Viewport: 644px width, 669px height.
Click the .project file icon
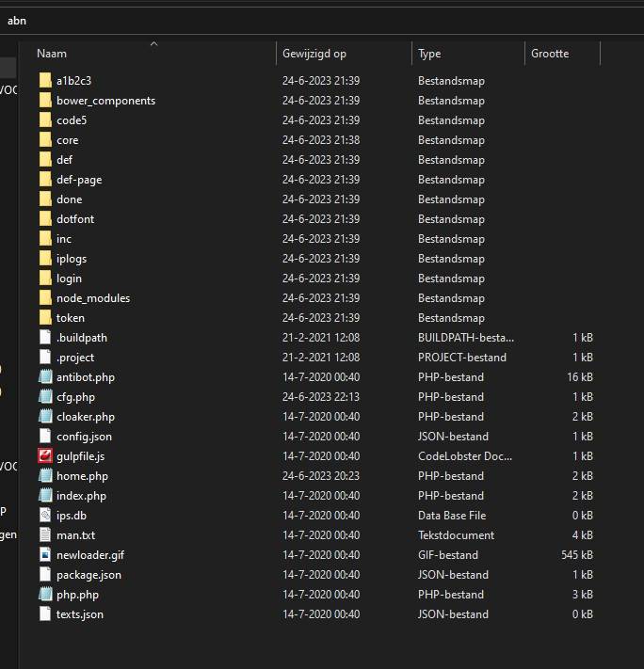45,358
